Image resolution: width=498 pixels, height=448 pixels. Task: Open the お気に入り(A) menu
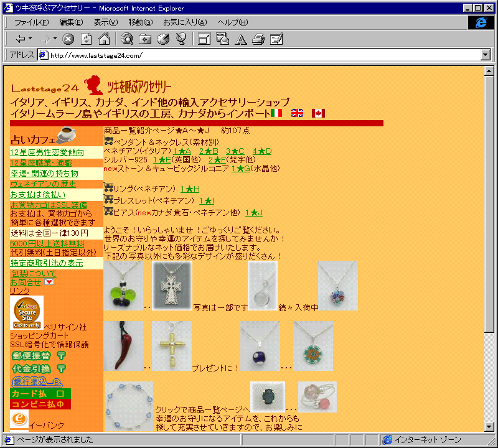click(185, 22)
